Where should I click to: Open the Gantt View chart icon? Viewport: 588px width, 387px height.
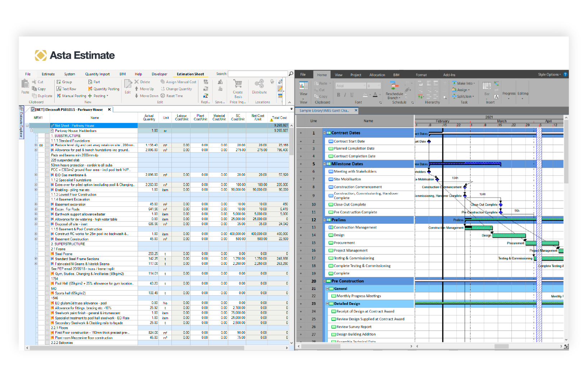click(x=303, y=86)
